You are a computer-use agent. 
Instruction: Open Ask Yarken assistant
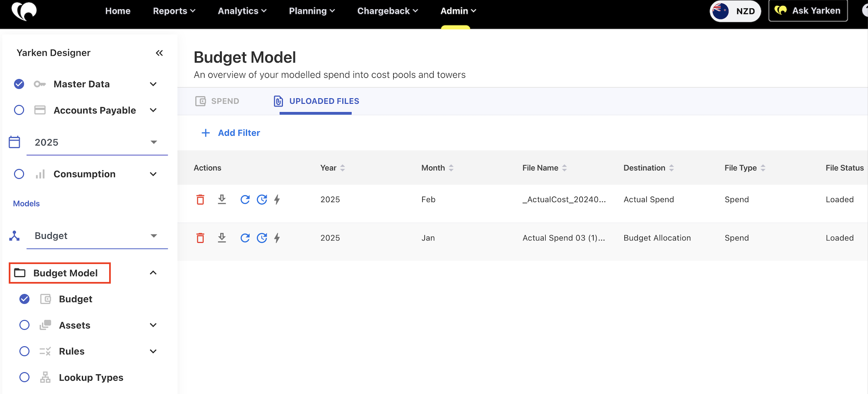coord(808,11)
